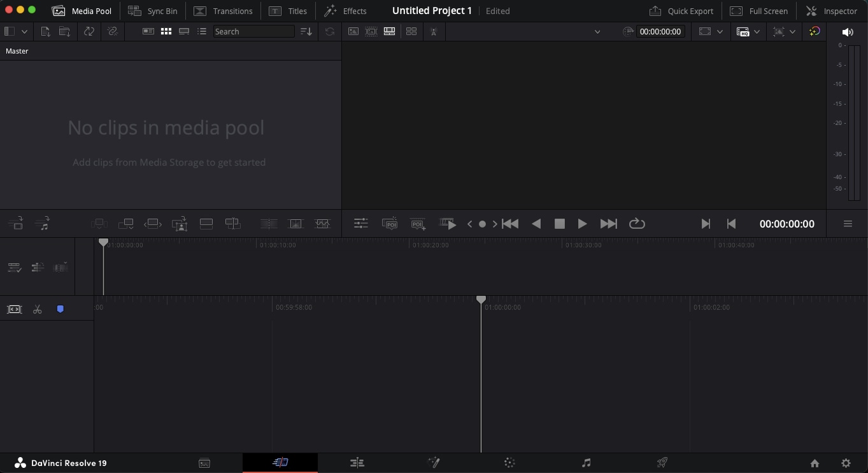Click the jog wheel center dot
The width and height of the screenshot is (868, 473).
point(482,224)
